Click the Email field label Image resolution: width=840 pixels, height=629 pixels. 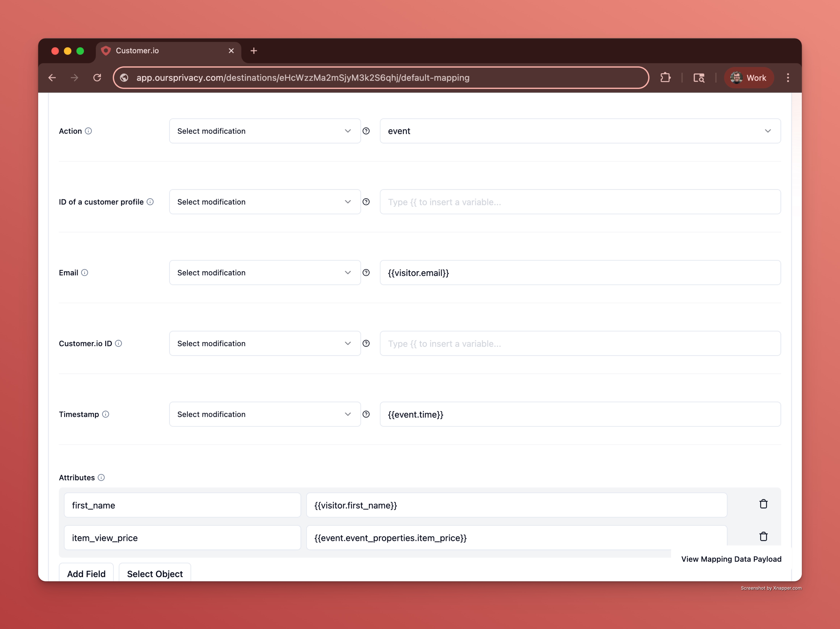pyautogui.click(x=68, y=273)
